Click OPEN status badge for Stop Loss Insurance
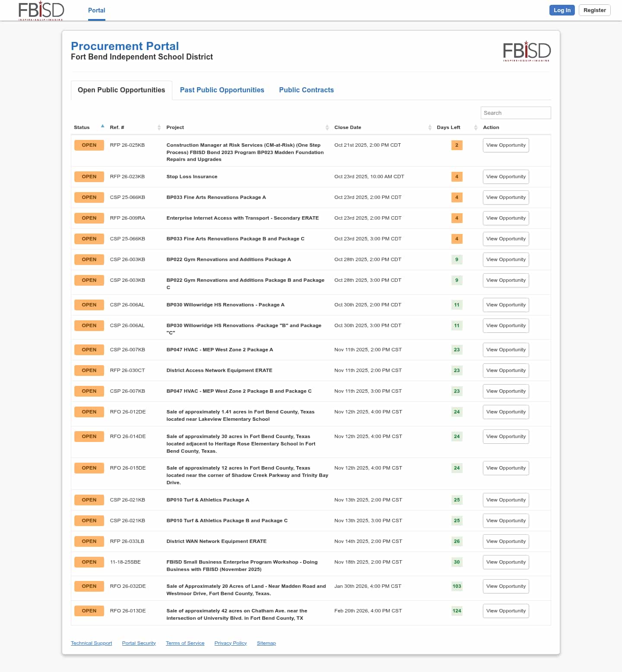The width and height of the screenshot is (622, 672). click(89, 177)
